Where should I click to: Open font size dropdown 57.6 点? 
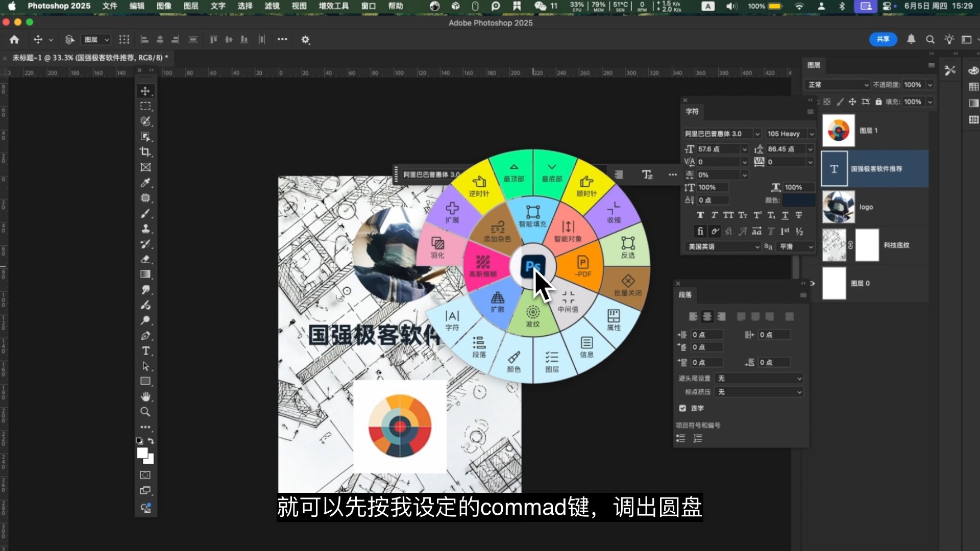722,149
